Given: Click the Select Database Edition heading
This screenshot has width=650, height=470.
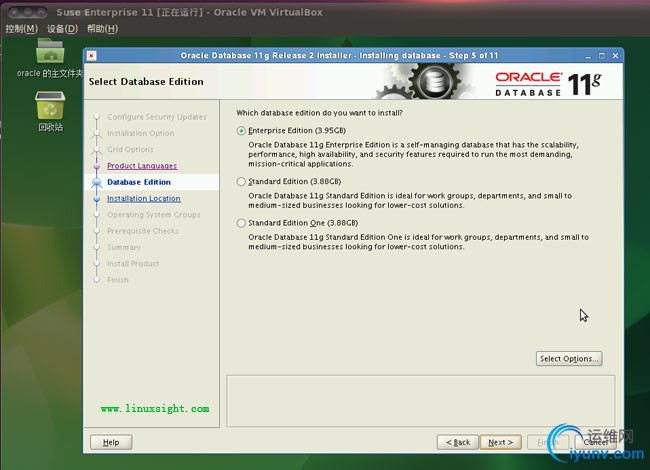Looking at the screenshot, I should [146, 82].
